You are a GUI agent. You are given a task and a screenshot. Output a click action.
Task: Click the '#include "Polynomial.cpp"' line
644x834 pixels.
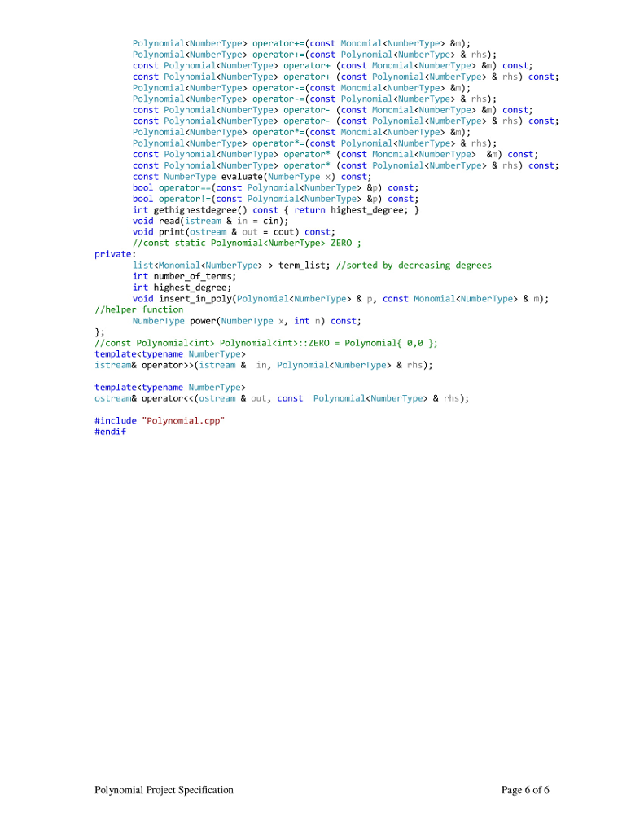(x=160, y=421)
